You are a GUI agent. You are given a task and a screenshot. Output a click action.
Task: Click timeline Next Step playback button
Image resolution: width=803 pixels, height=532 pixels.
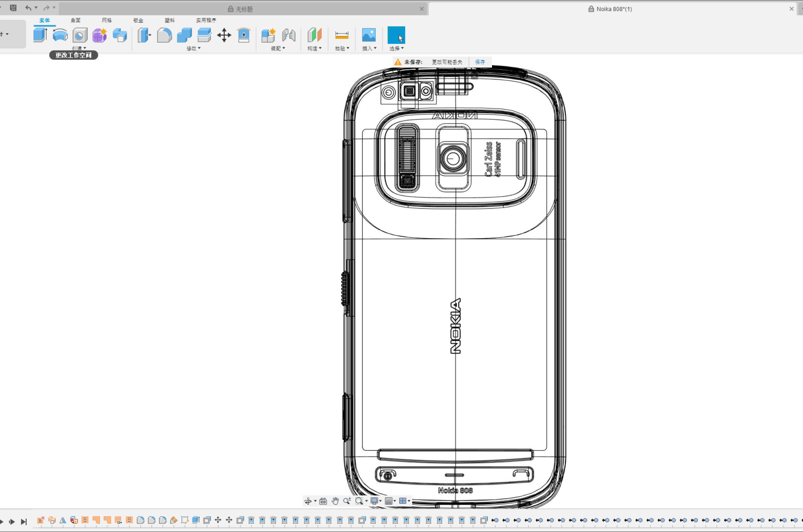tap(12, 522)
